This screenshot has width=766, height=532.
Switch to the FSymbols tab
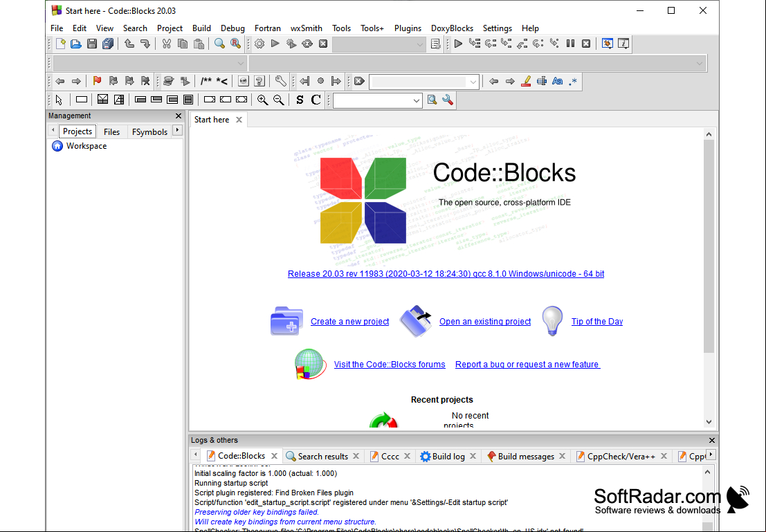tap(149, 132)
